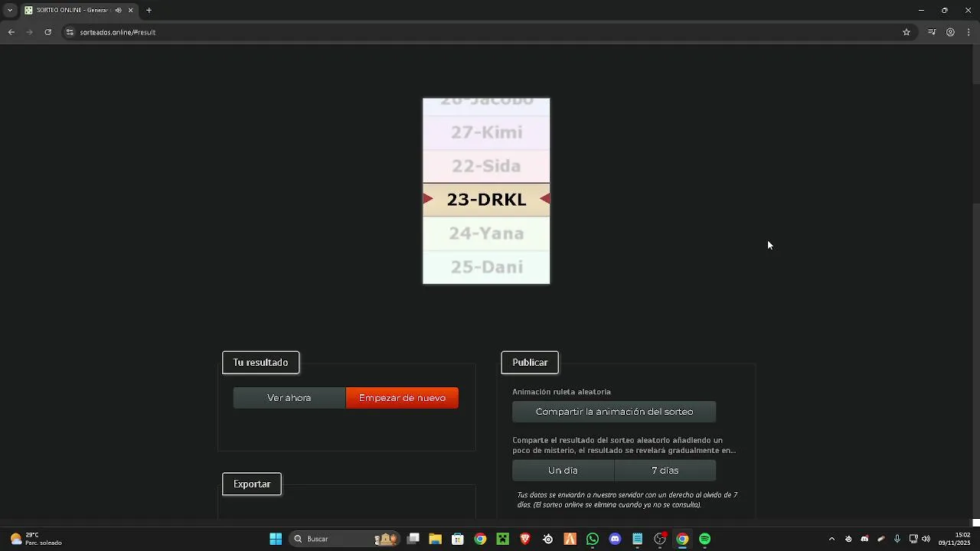Open the Windows Start menu
Viewport: 980px width, 551px height.
pyautogui.click(x=276, y=539)
